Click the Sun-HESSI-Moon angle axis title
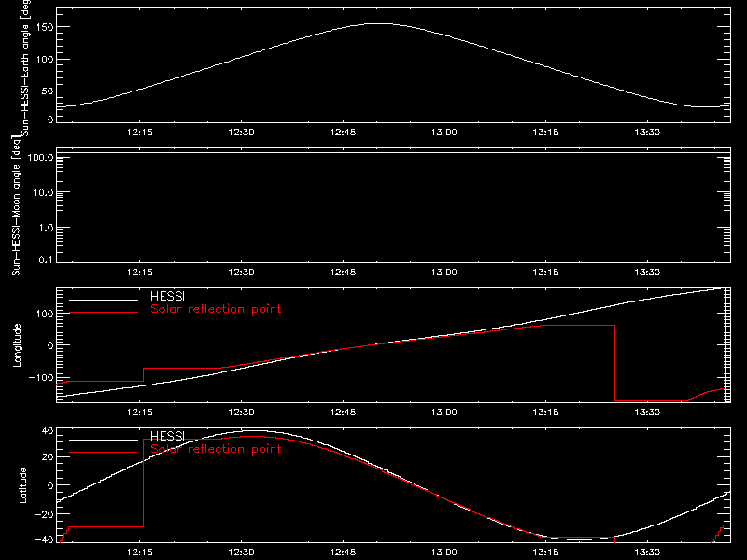 (x=16, y=204)
